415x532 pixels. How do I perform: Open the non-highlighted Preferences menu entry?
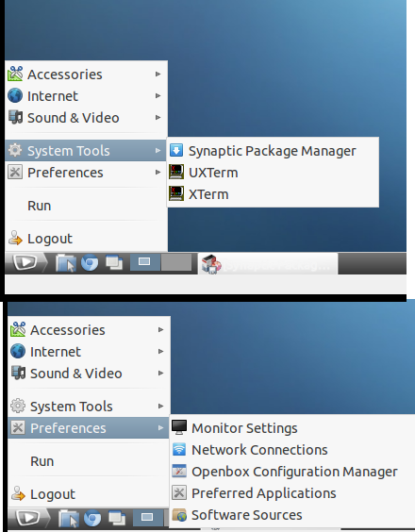click(x=86, y=173)
